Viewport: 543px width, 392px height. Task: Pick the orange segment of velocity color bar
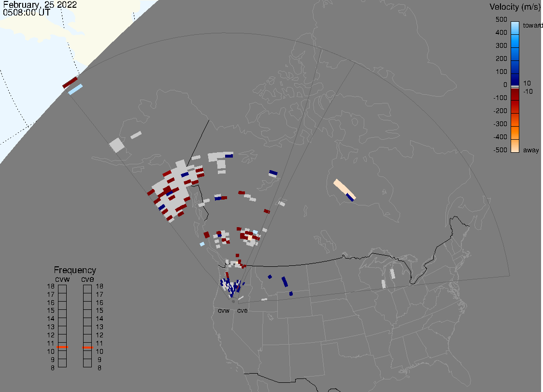tap(515, 132)
